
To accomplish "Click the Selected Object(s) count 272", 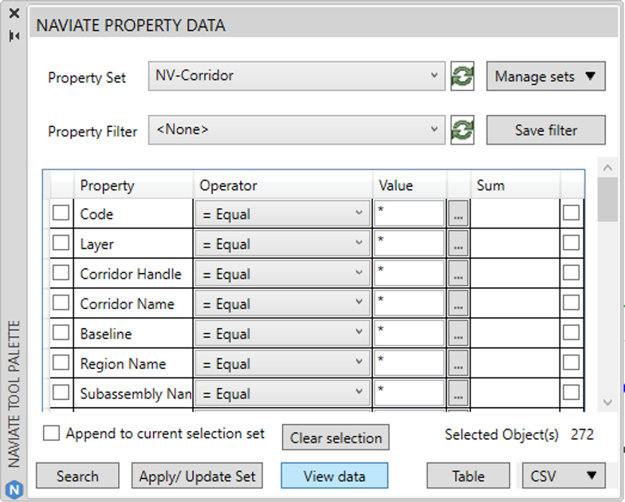I will pos(582,434).
